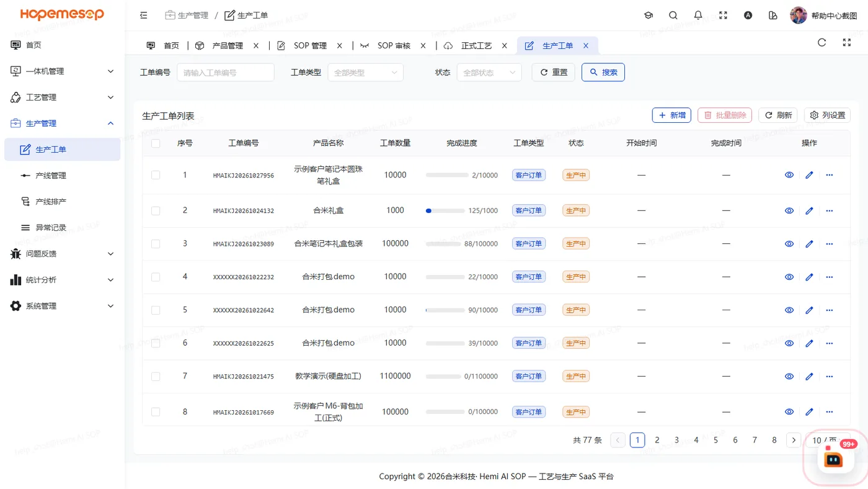This screenshot has height=489, width=868.
Task: Edit work order row 2 with pencil icon
Action: click(809, 210)
